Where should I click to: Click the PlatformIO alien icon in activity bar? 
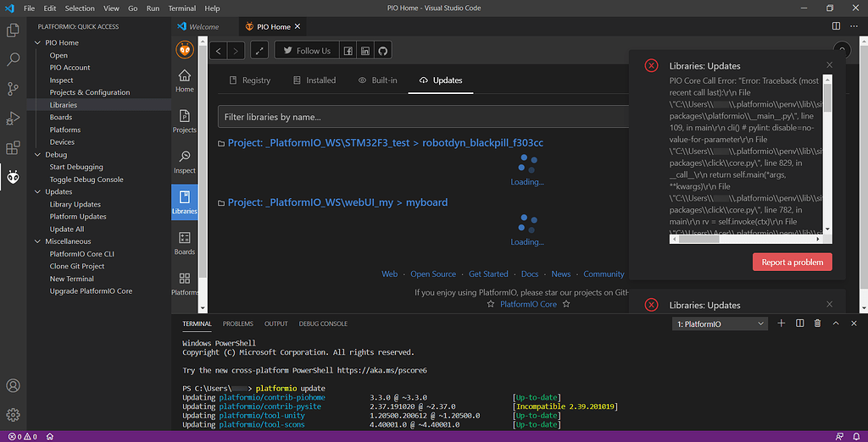coord(14,176)
